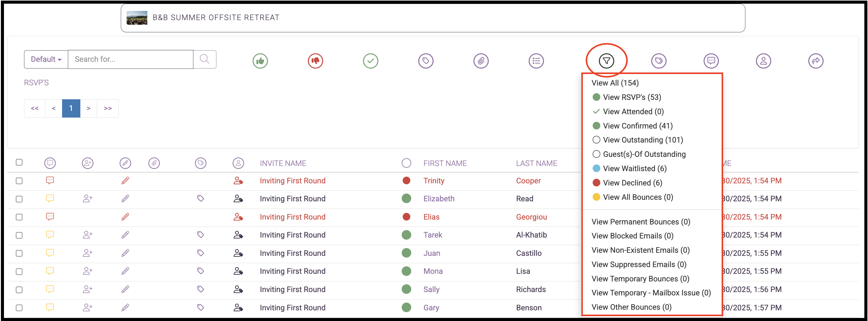
Task: Select View Blocked Emails (0)
Action: click(632, 236)
